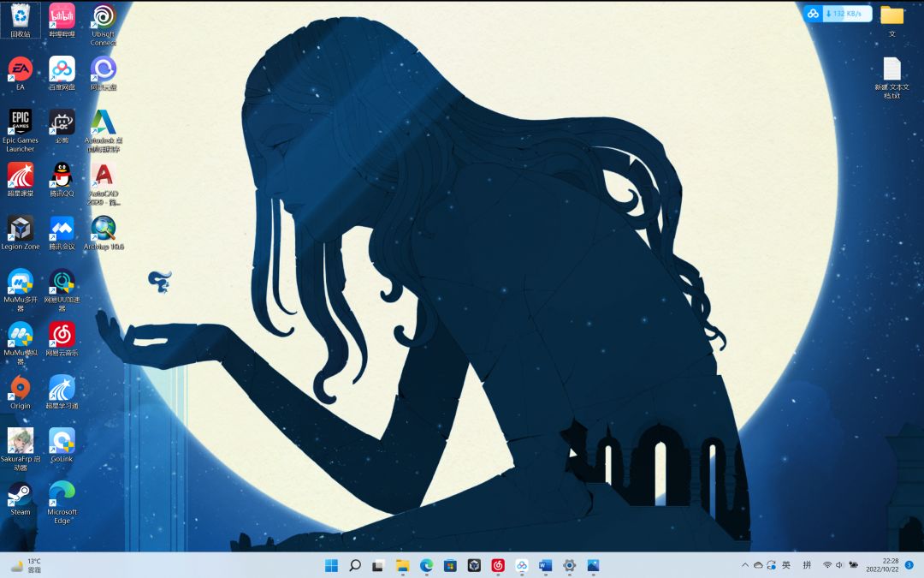Open taskbar Search magnifier
Viewport: 924px width, 578px height.
tap(355, 565)
